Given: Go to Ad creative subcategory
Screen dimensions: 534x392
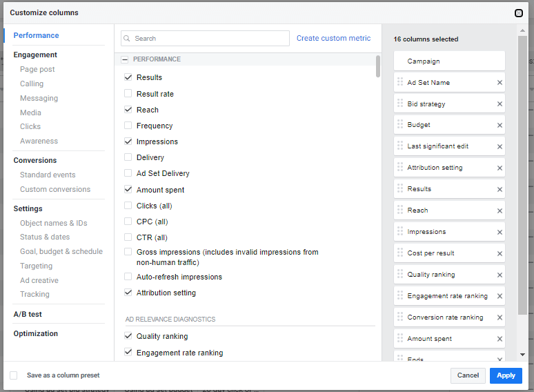Looking at the screenshot, I should pyautogui.click(x=39, y=280).
